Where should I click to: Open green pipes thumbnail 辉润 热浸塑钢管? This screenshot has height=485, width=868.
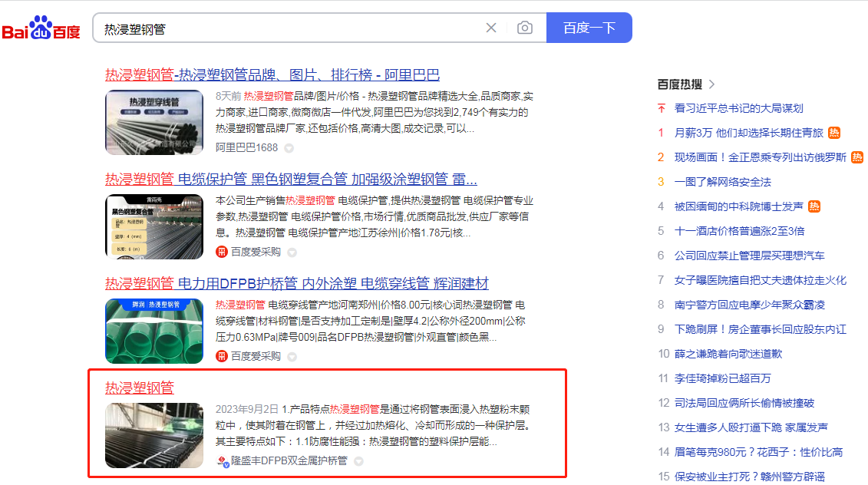(x=154, y=331)
